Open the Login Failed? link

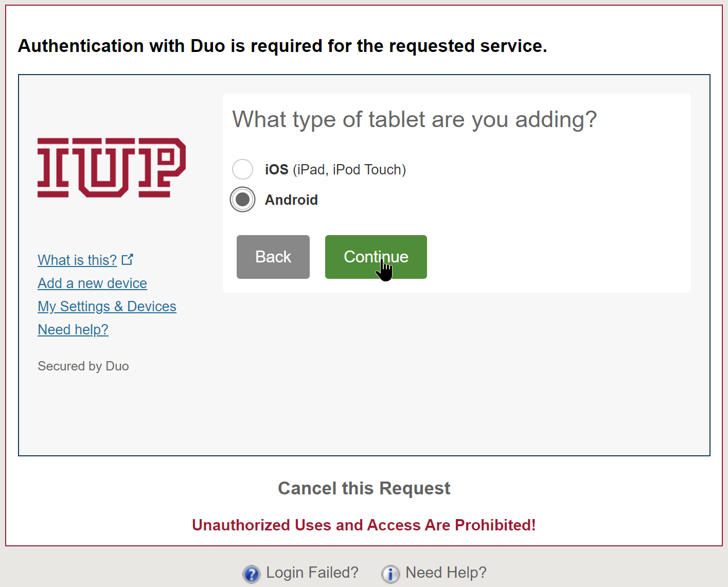(x=312, y=573)
